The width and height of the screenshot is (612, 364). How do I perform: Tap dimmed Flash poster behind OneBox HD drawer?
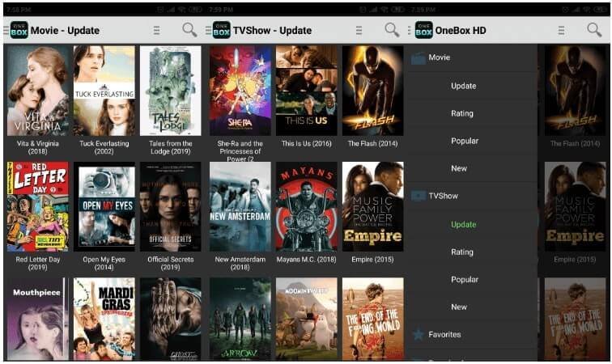(575, 91)
